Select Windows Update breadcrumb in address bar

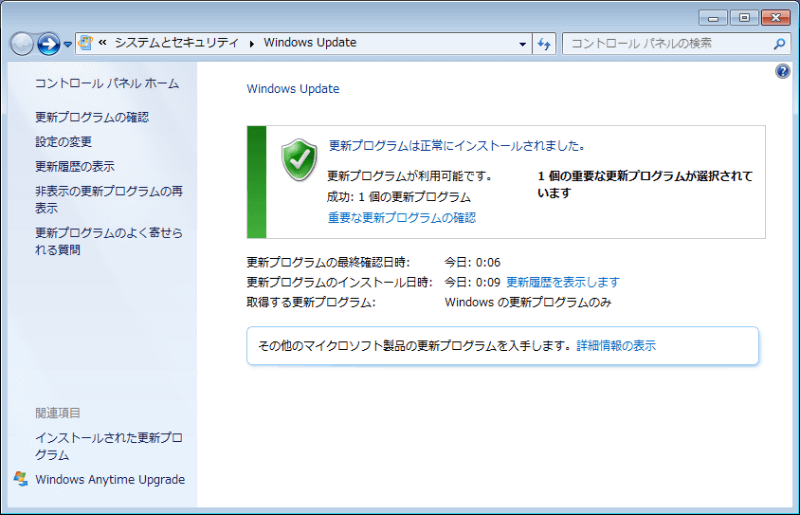(x=310, y=42)
